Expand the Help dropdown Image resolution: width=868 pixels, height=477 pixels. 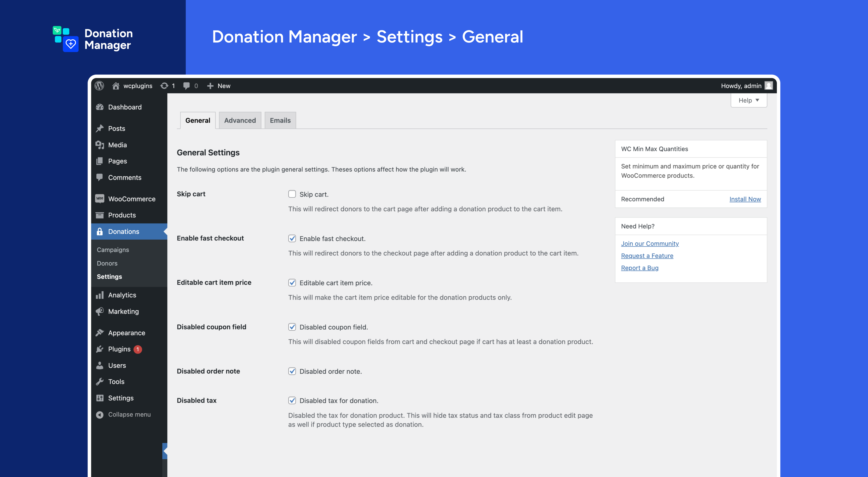point(749,100)
